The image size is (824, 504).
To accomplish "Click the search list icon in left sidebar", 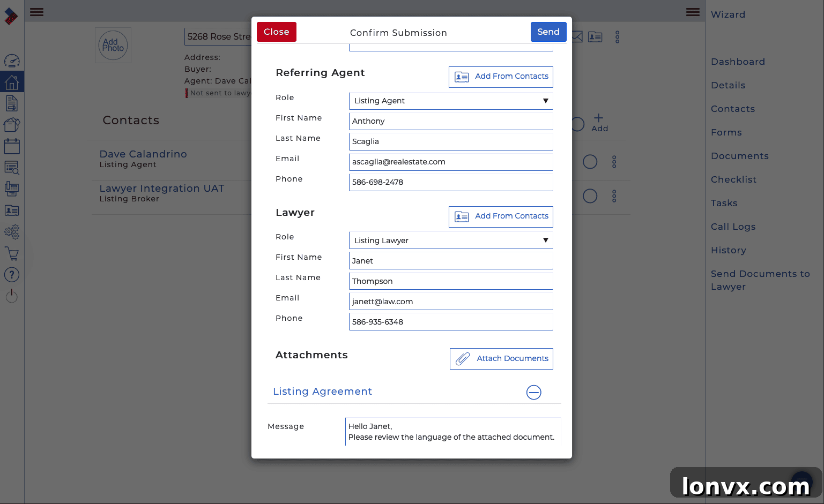I will (x=12, y=168).
